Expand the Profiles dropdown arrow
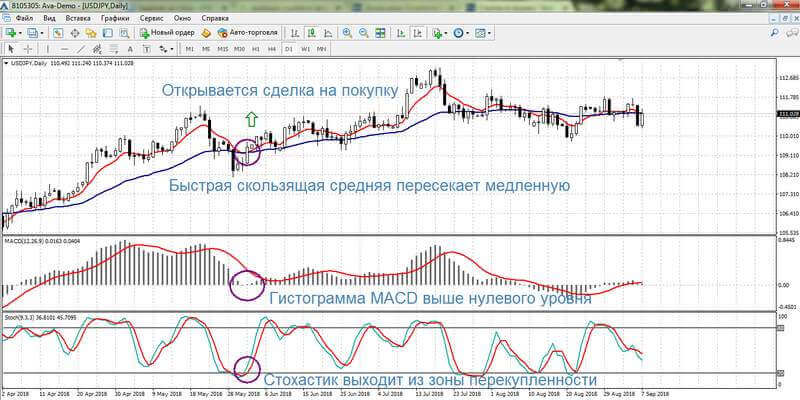The height and width of the screenshot is (400, 800). (x=42, y=33)
